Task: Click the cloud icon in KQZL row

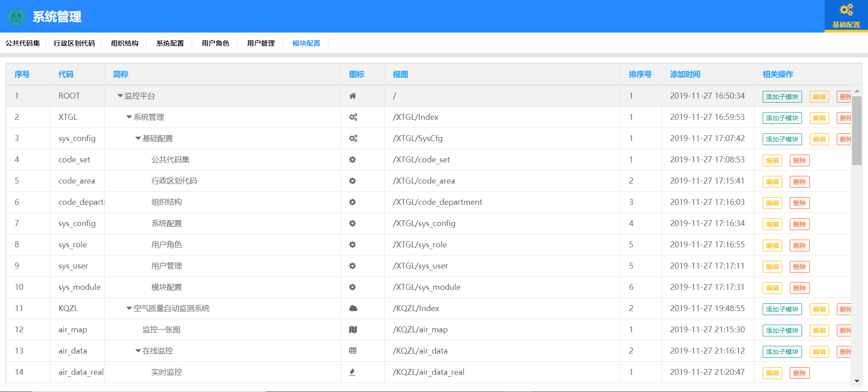Action: (x=353, y=308)
